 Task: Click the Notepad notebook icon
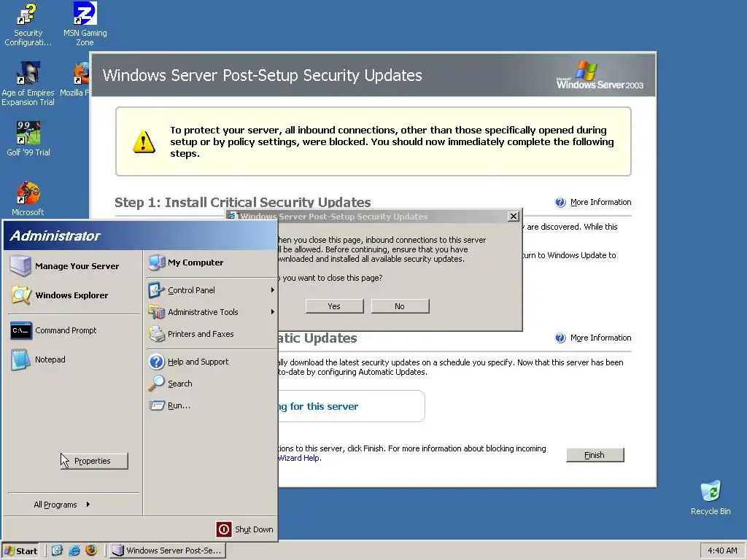pyautogui.click(x=21, y=359)
